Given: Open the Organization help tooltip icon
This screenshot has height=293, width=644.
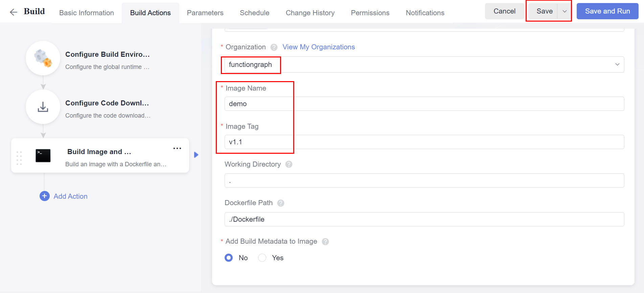Looking at the screenshot, I should 274,47.
